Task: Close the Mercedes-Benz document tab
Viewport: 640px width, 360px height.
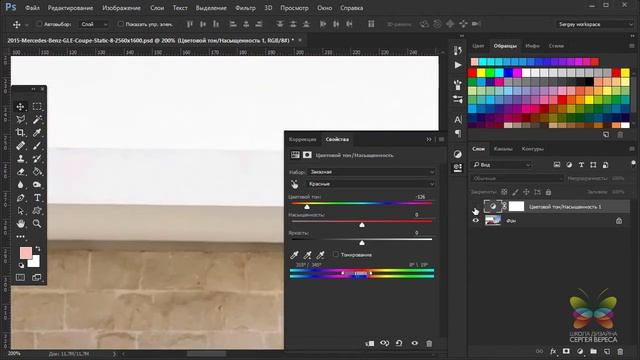Action: point(300,40)
